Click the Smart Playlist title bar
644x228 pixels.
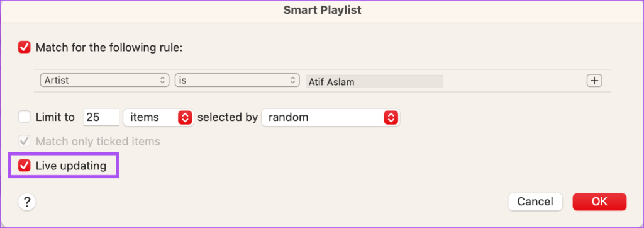(x=322, y=11)
